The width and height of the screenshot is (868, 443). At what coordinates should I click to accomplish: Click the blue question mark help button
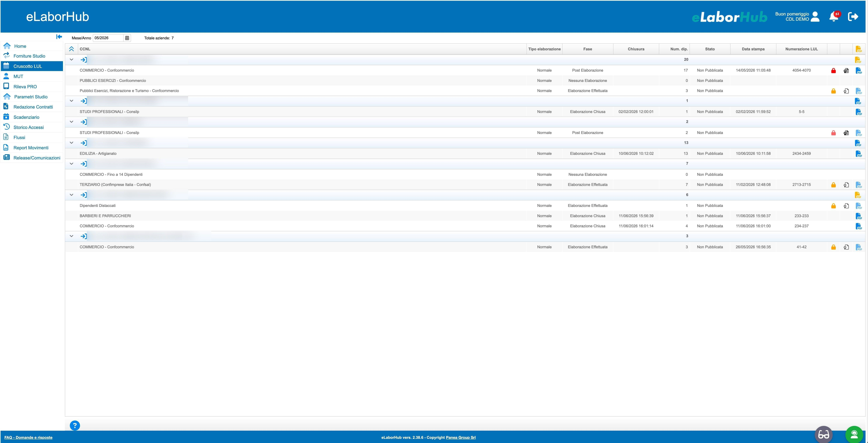coord(75,425)
